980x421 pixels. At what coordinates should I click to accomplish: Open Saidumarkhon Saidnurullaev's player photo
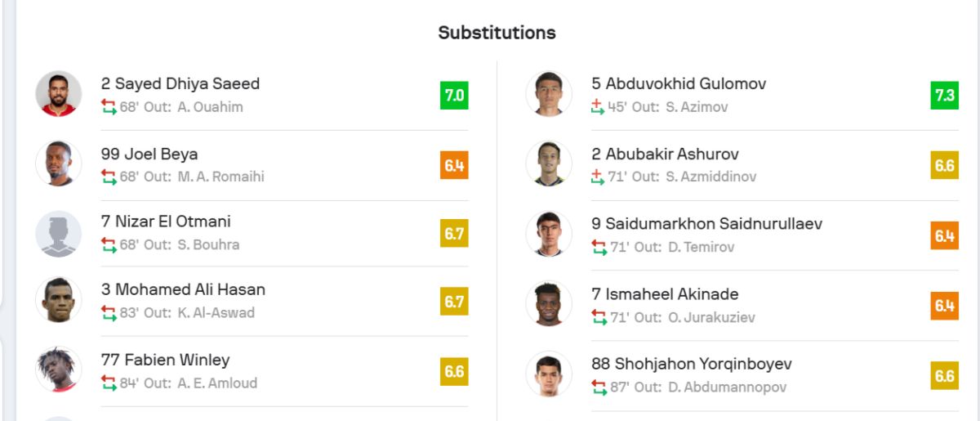pyautogui.click(x=549, y=234)
